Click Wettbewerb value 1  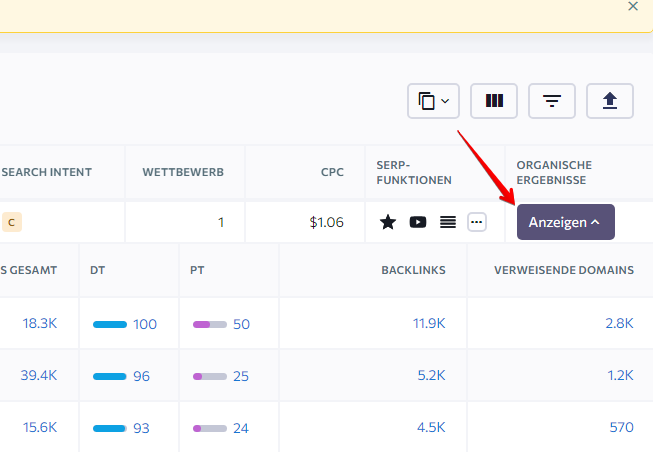pos(221,222)
